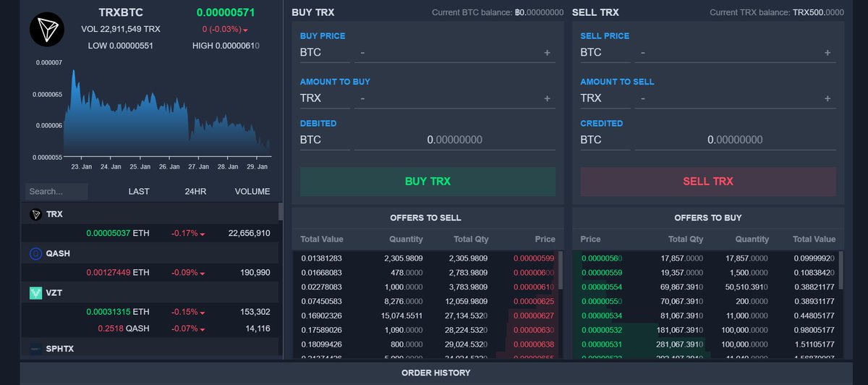Click the TRX coin icon in market list
The height and width of the screenshot is (385, 868).
coord(35,214)
